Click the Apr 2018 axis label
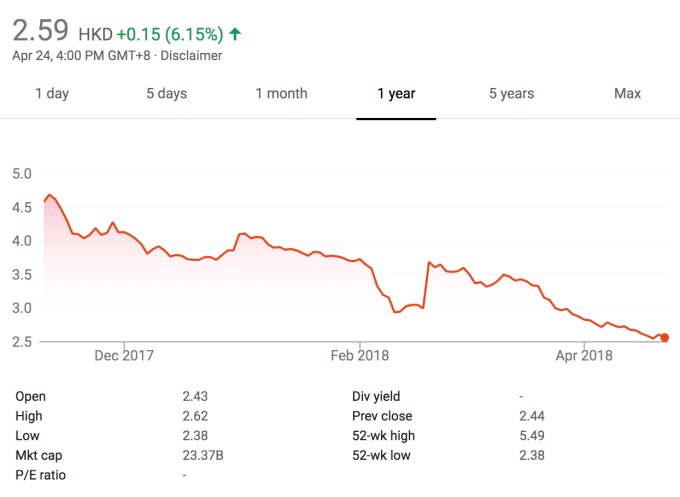 click(x=583, y=355)
